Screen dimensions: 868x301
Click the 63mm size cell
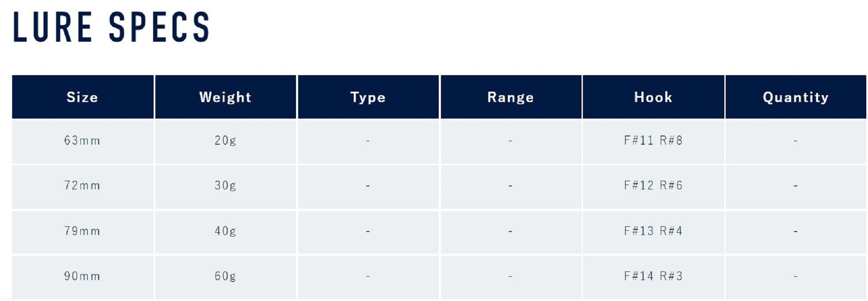pyautogui.click(x=82, y=141)
